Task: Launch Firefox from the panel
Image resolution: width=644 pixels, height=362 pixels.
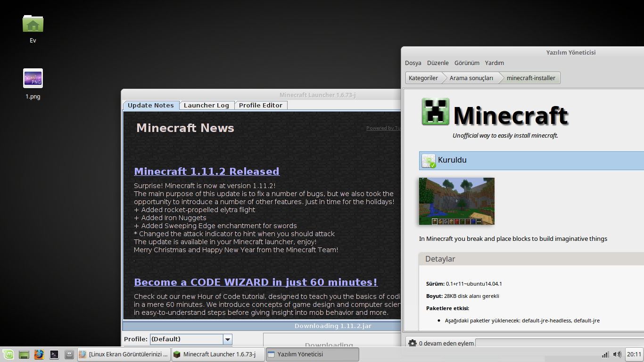Action: [39, 354]
